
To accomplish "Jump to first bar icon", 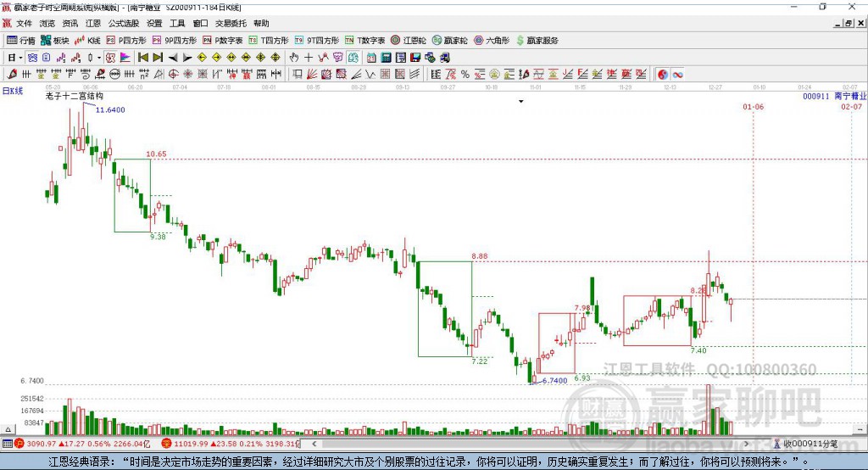I will click(143, 58).
